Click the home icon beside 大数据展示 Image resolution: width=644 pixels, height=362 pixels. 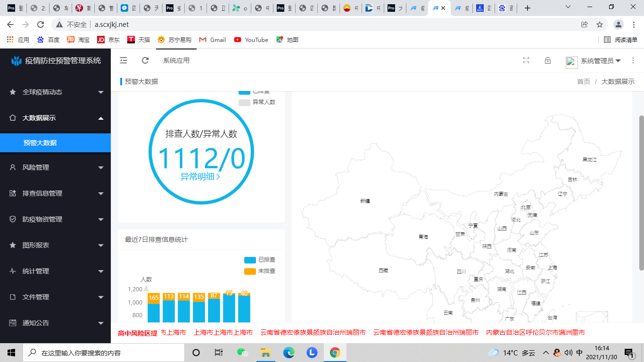13,118
